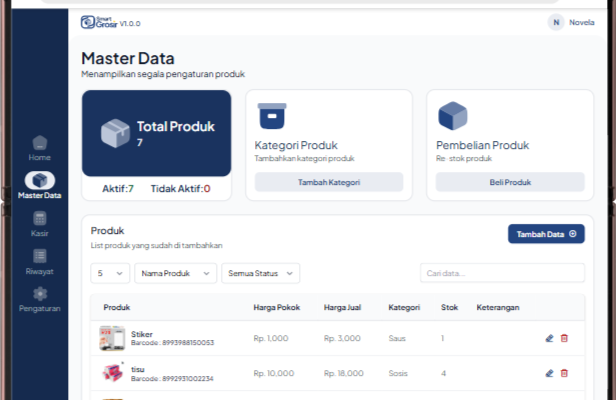This screenshot has height=400, width=616.
Task: Focus the Cari data search field
Action: pos(502,273)
